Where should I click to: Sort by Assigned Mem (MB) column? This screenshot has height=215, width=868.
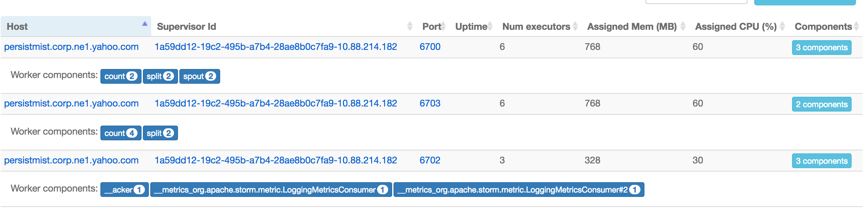(635, 26)
